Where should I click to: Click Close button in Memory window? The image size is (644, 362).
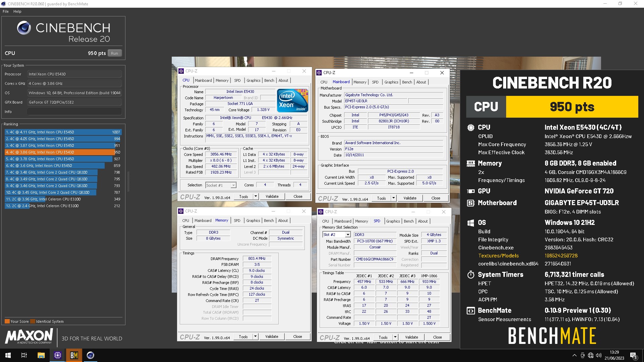(x=298, y=337)
